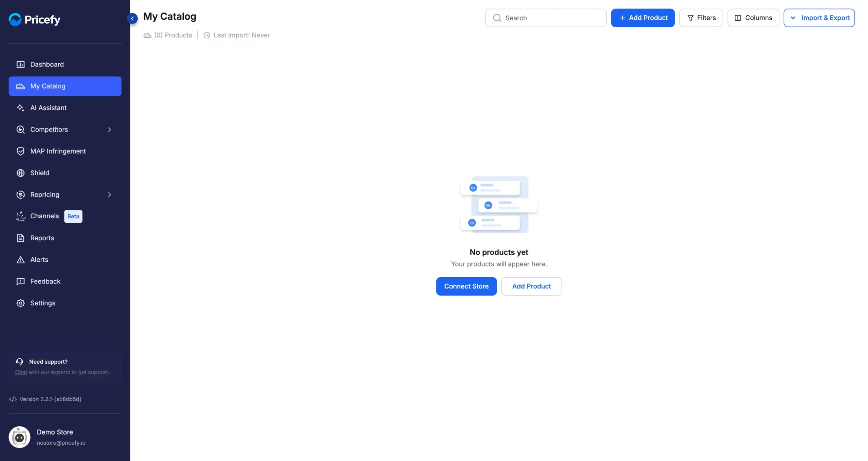This screenshot has height=461, width=868.
Task: Click the Pricefy logo icon
Action: (x=15, y=19)
